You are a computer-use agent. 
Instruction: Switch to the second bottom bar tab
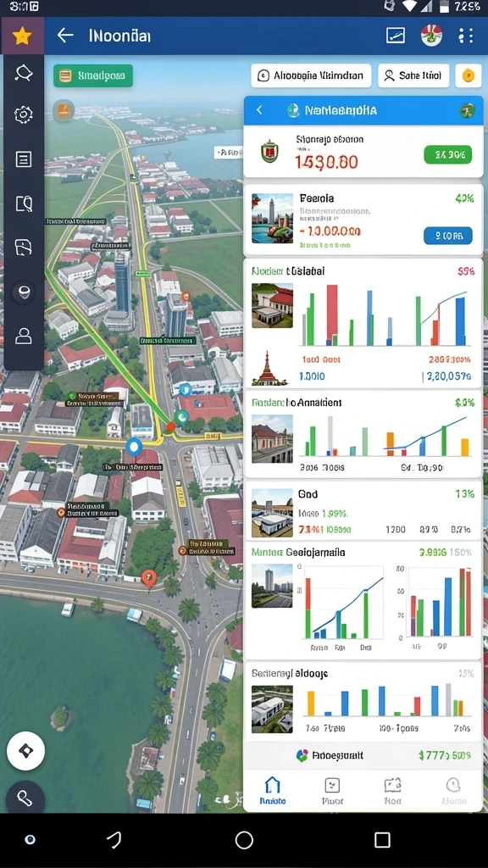point(332,791)
